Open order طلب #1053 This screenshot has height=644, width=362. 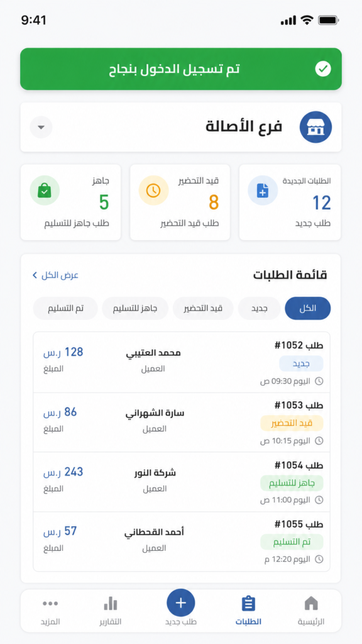point(182,423)
